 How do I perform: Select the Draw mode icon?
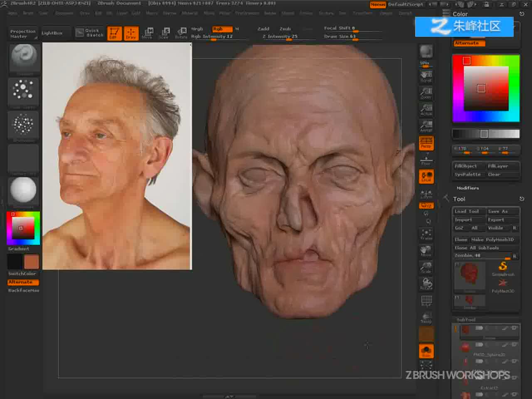(131, 33)
